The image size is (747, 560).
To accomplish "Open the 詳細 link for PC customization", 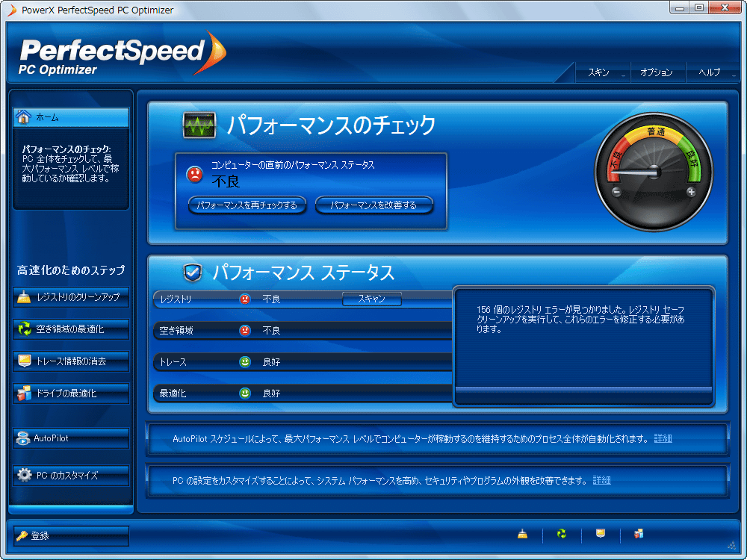I will click(601, 480).
